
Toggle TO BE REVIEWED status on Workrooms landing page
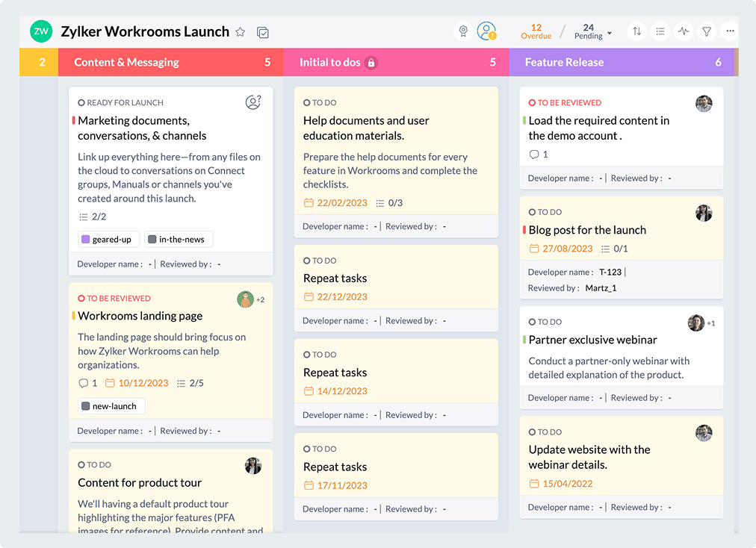click(81, 299)
